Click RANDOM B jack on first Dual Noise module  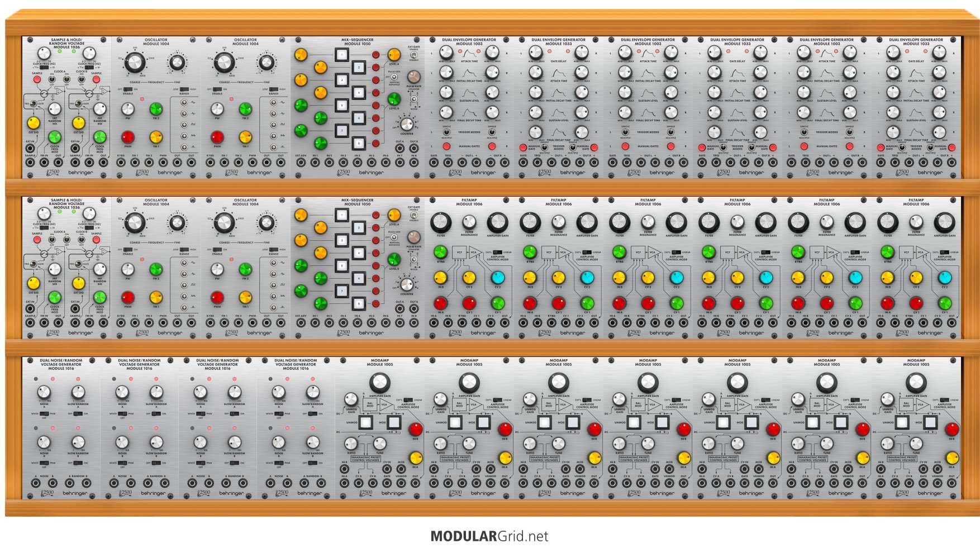point(87,483)
